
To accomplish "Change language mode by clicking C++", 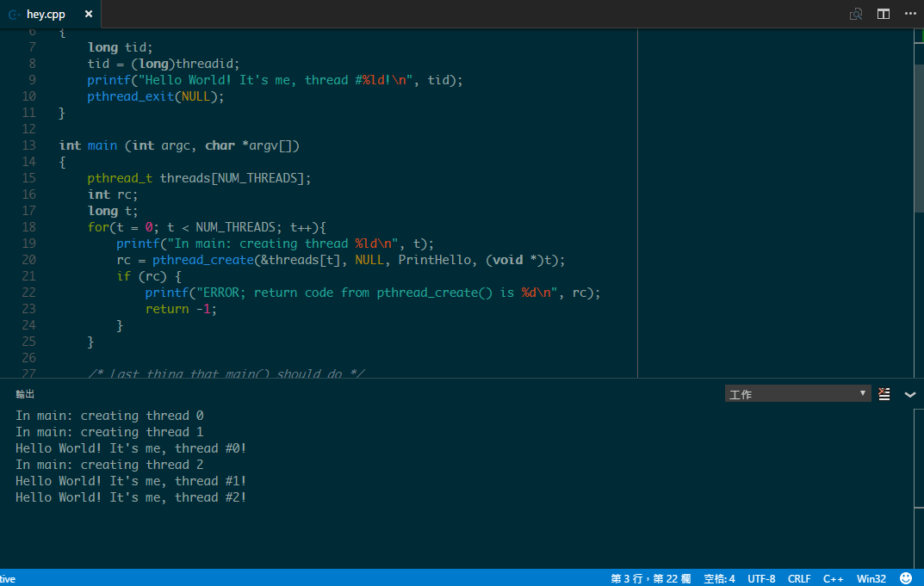I will (x=833, y=578).
